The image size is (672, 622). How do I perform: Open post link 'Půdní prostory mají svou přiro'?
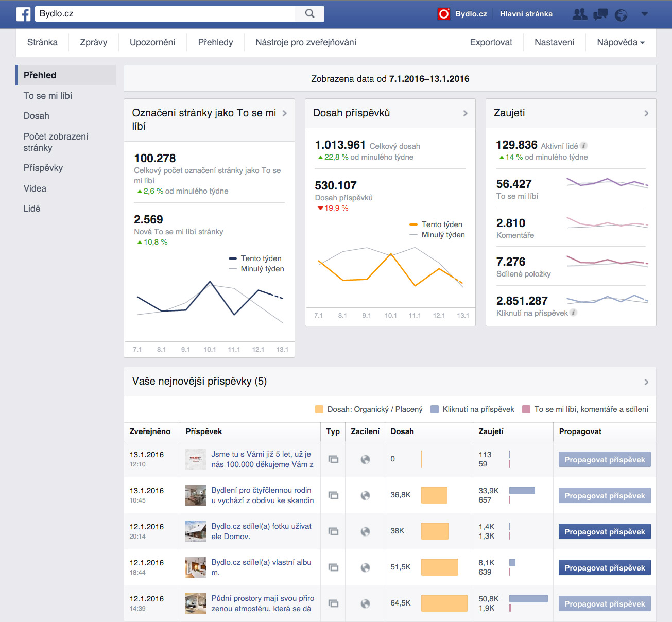pos(263,598)
